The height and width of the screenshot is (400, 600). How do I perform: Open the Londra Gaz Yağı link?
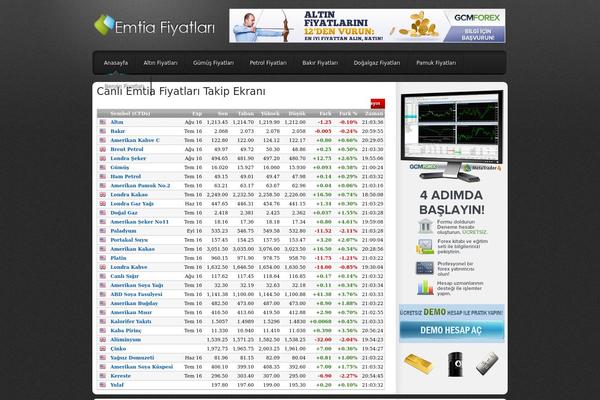pyautogui.click(x=132, y=204)
